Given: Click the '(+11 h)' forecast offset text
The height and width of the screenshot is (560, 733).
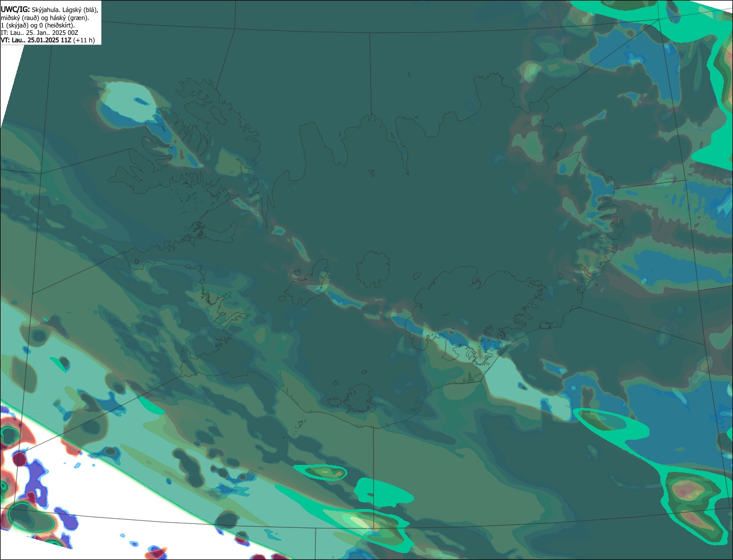Looking at the screenshot, I should point(84,40).
